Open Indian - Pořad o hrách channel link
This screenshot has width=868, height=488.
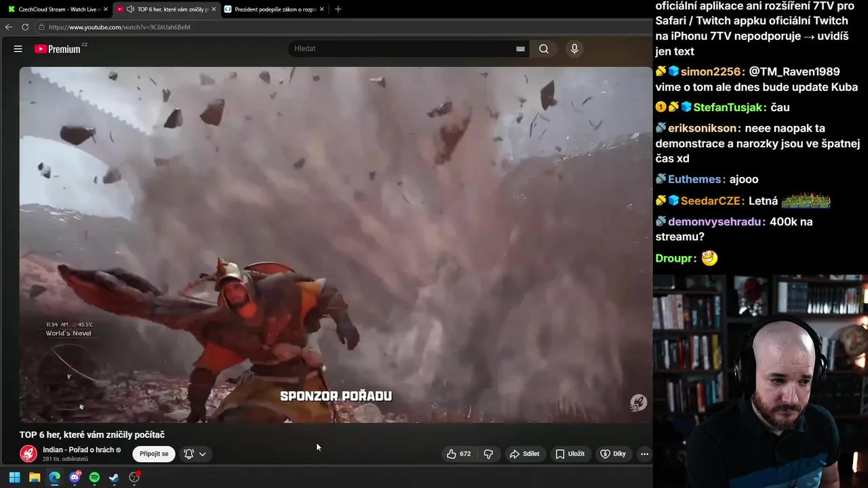coord(79,450)
